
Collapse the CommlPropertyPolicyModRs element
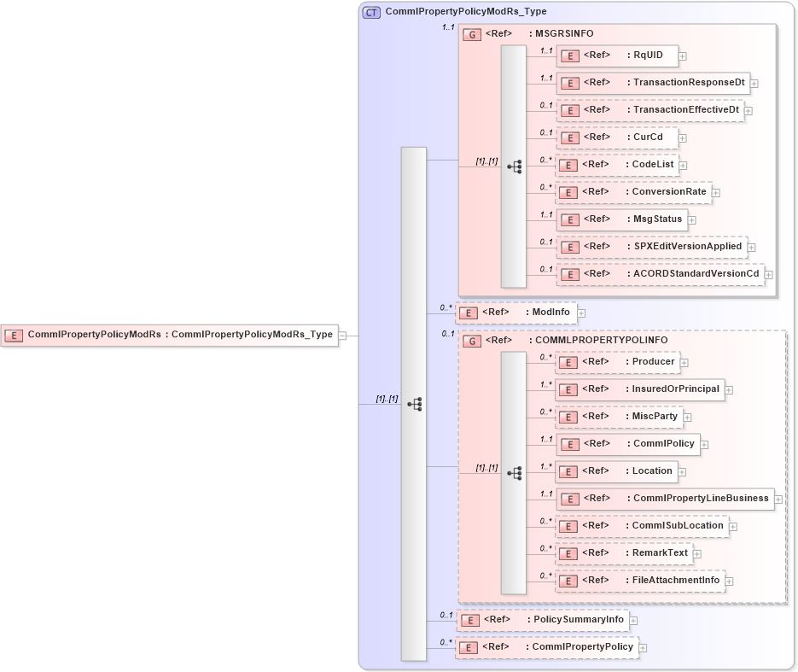tap(342, 335)
